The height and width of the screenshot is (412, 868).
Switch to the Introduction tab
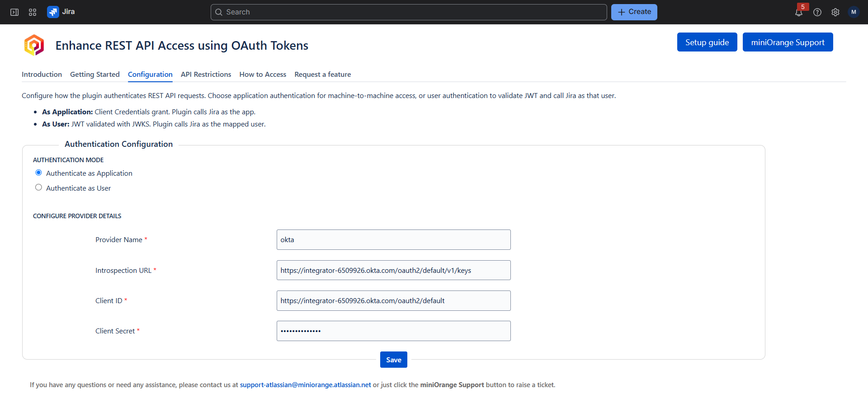tap(42, 75)
